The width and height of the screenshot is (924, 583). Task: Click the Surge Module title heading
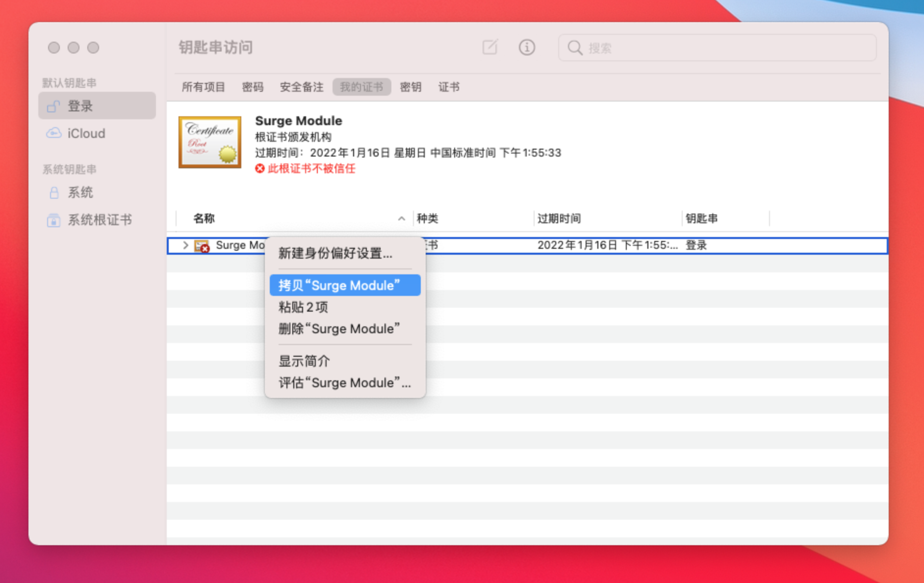(x=298, y=121)
